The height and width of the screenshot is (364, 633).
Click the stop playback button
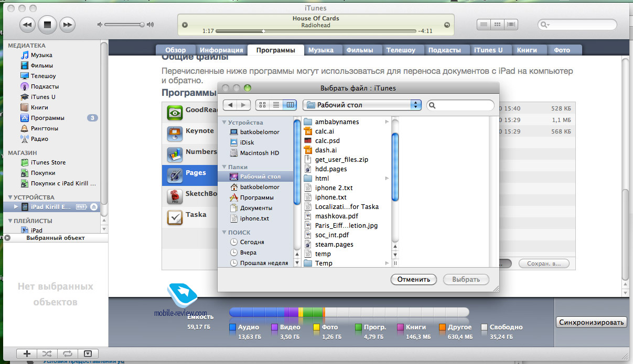point(47,24)
